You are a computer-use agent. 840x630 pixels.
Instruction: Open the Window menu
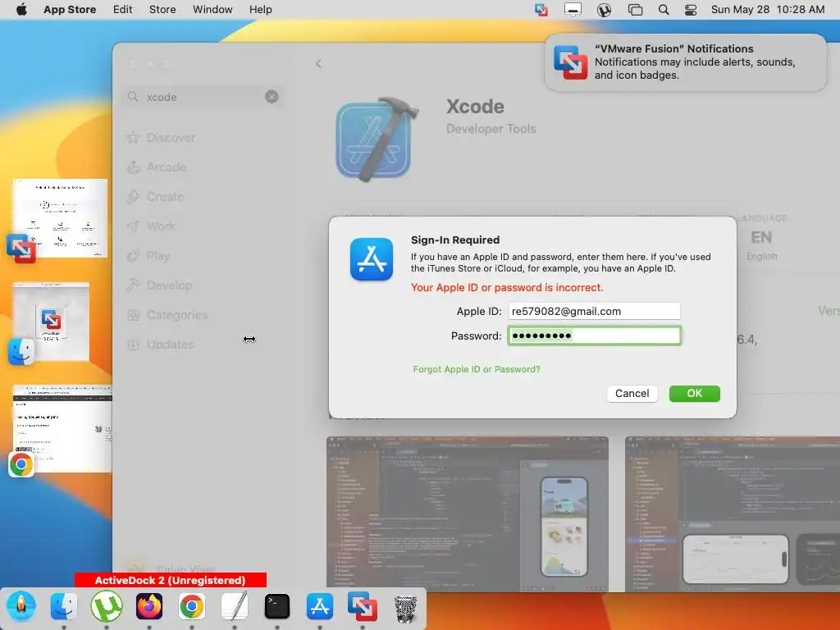click(x=212, y=10)
